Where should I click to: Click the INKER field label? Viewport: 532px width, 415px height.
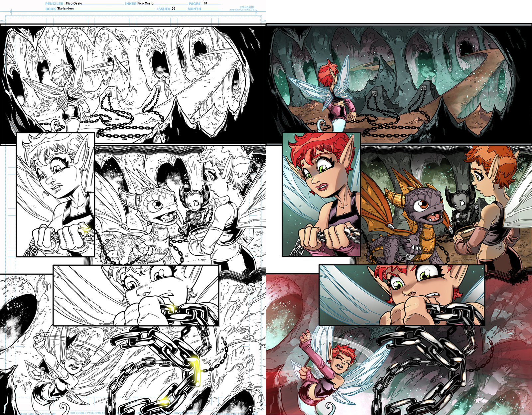coord(131,4)
